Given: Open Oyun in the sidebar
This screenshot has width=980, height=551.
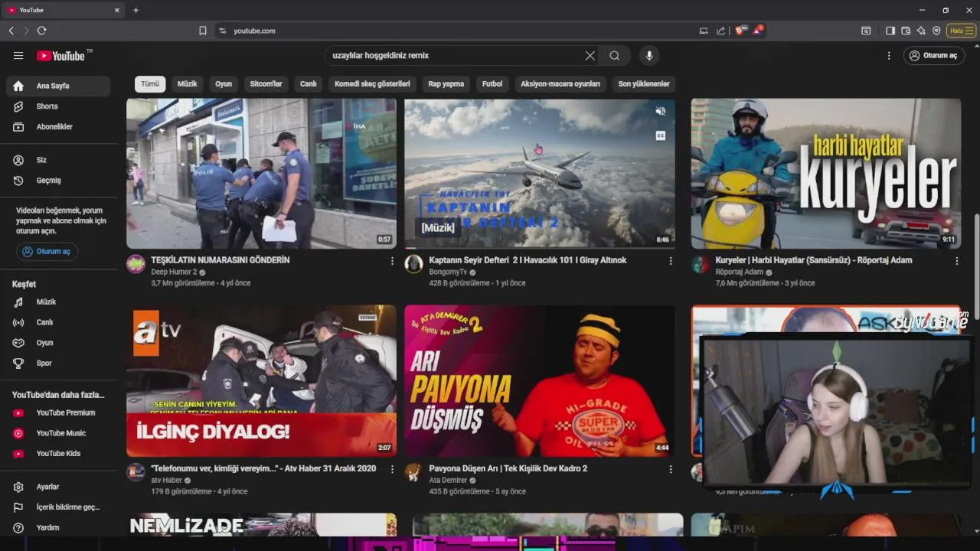Looking at the screenshot, I should 58,343.
